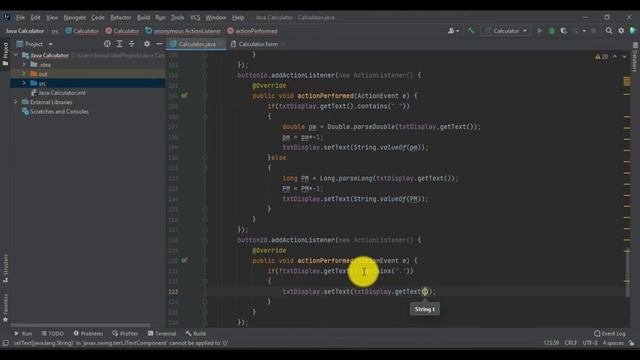Open the Build tool window at bottom

pos(196,333)
